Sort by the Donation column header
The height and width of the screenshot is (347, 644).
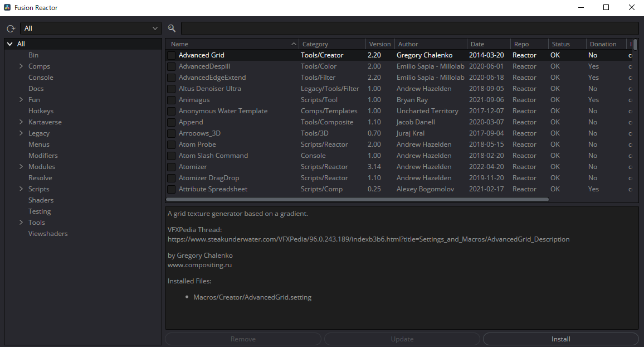coord(606,44)
